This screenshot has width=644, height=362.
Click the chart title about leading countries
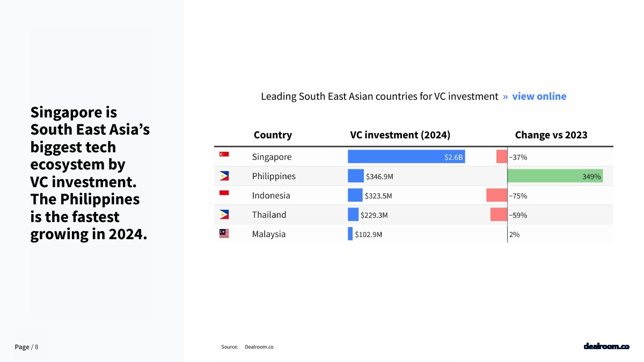click(379, 97)
